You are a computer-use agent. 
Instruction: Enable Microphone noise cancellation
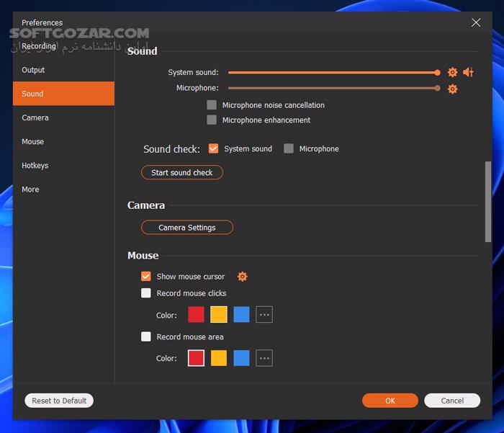[x=212, y=105]
